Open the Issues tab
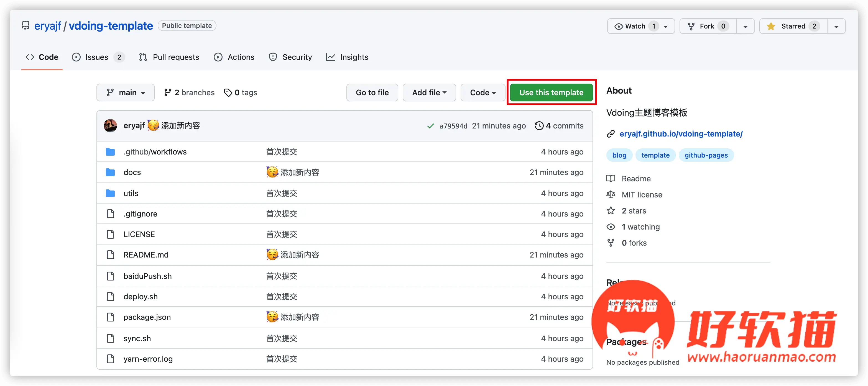The image size is (868, 386). pyautogui.click(x=98, y=57)
